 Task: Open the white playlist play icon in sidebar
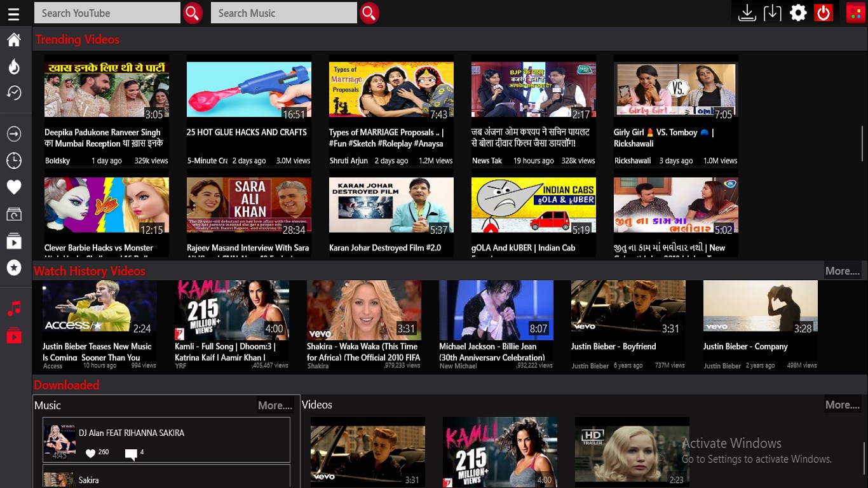(14, 241)
